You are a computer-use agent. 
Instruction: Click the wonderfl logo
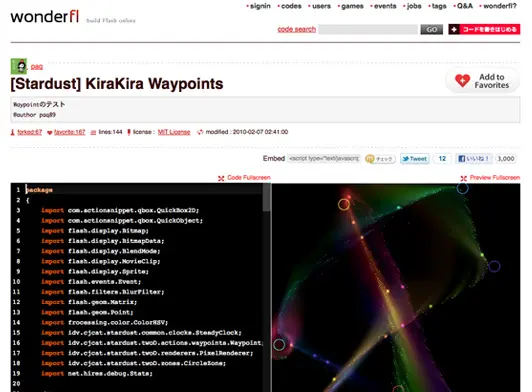pos(45,17)
